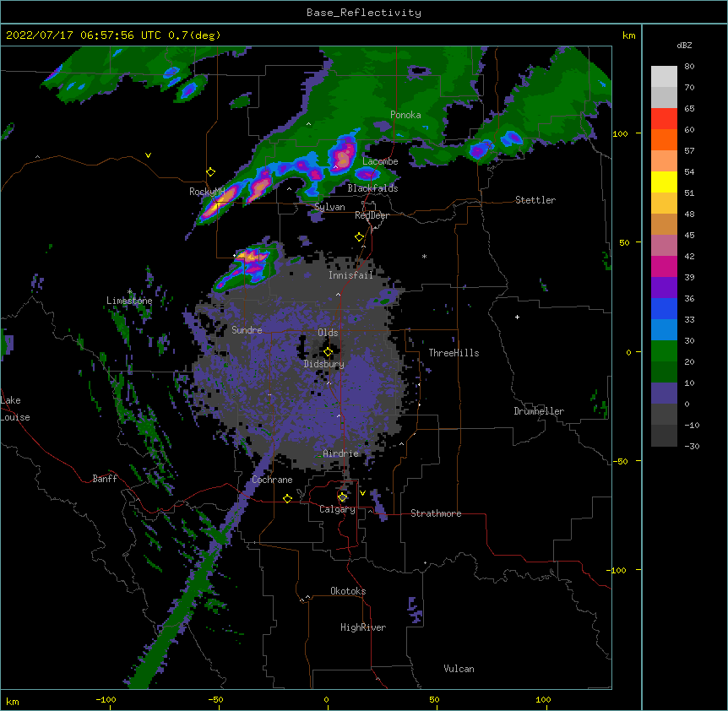Screen dimensions: 728x711
Task: Select the Stettler label
Action: click(535, 200)
